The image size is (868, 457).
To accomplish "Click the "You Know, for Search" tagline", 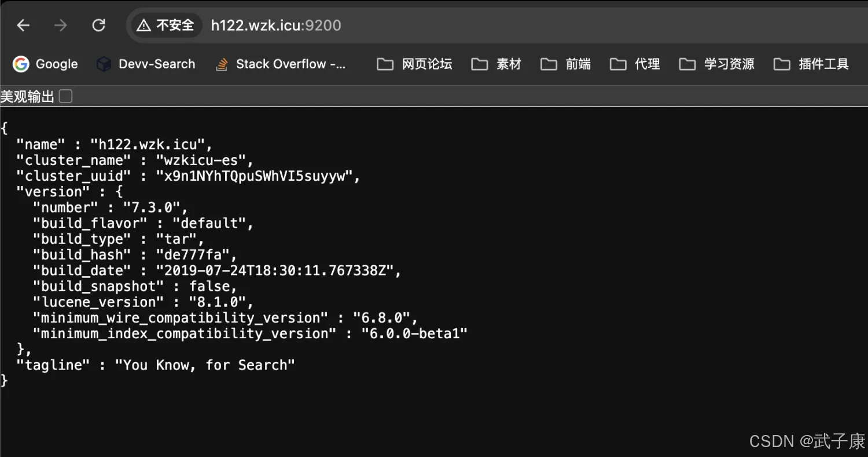I will click(x=205, y=365).
